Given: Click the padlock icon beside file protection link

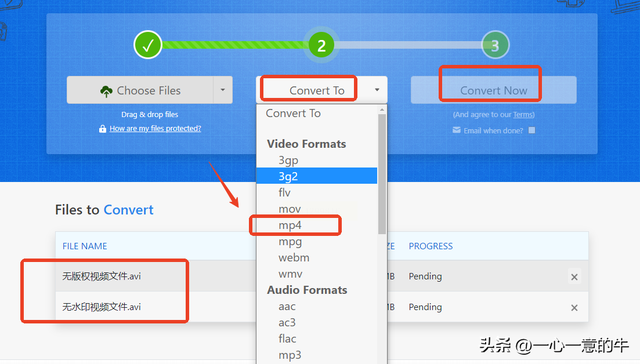Looking at the screenshot, I should coord(102,129).
